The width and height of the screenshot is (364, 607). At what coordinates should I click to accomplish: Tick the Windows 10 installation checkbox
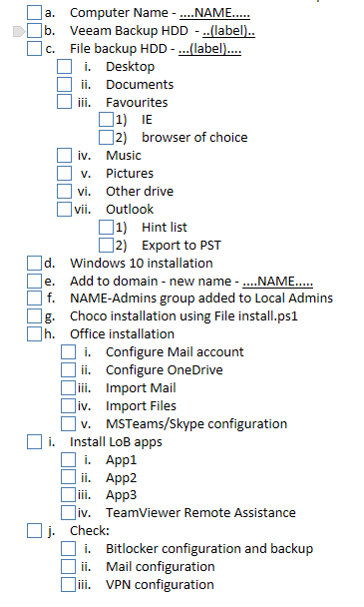pos(35,263)
